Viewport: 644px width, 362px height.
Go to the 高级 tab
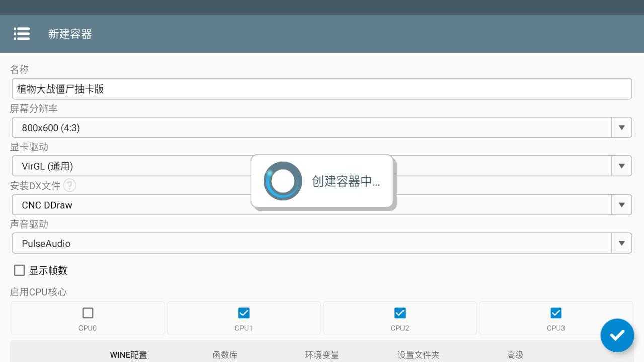click(x=515, y=355)
